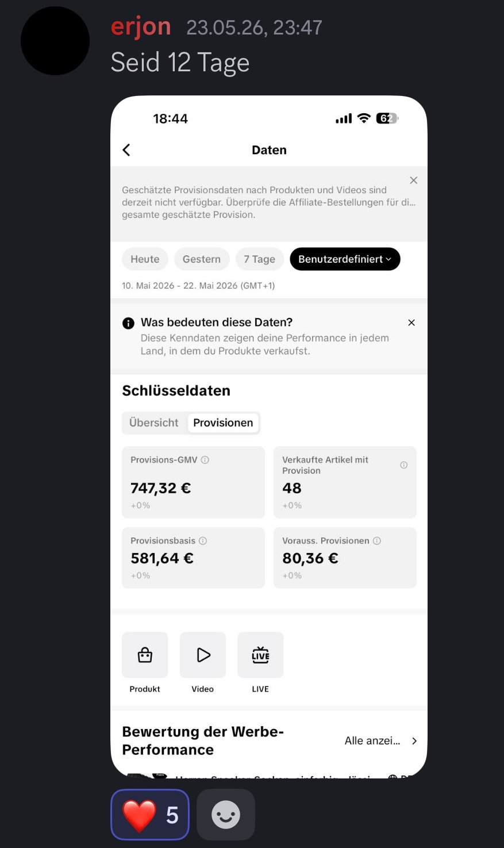Select the 7 Tage date filter
Viewport: 504px width, 848px height.
point(260,259)
